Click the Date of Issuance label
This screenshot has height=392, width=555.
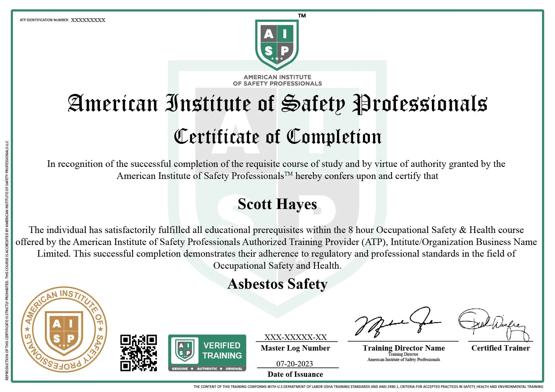coord(295,374)
